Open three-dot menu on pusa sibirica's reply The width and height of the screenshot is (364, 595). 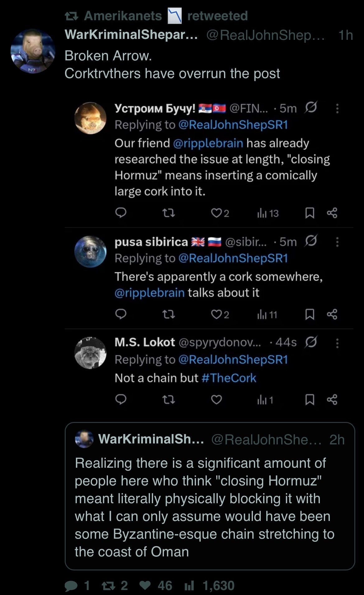(x=337, y=242)
